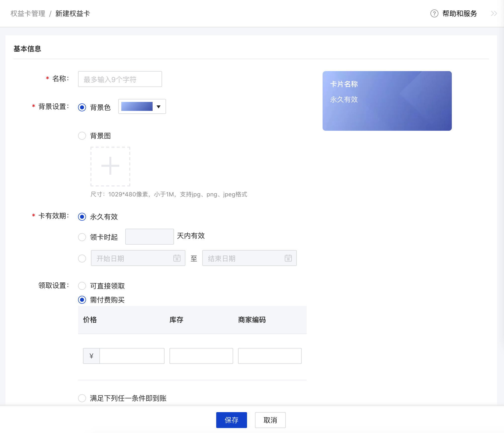The height and width of the screenshot is (433, 504).
Task: Focus the 库存 input field
Action: tap(201, 356)
